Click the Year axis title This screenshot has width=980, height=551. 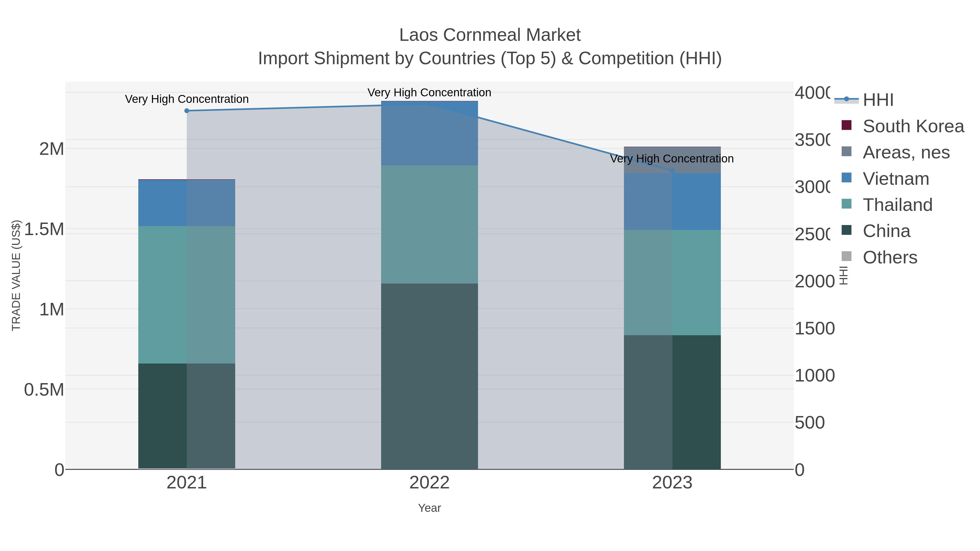pos(430,508)
